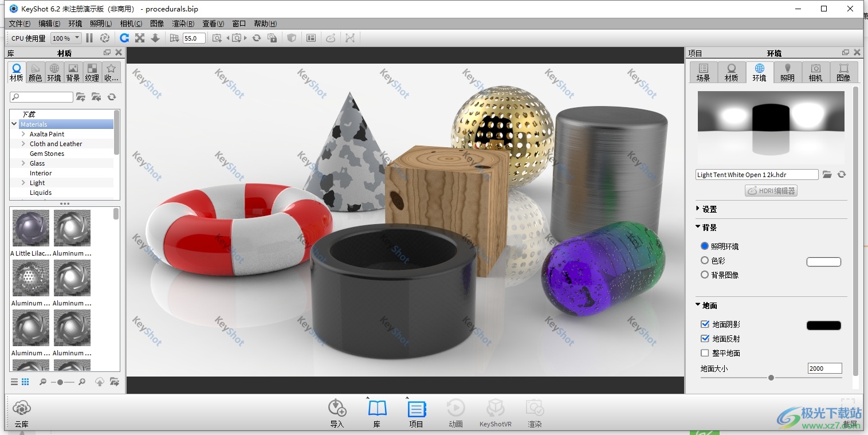This screenshot has width=868, height=435.
Task: Expand the Light tree node
Action: click(23, 183)
